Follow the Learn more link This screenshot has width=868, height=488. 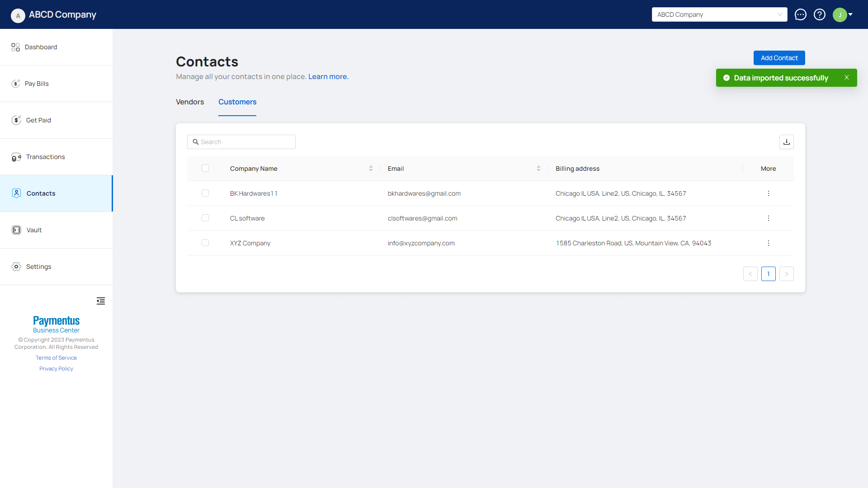coord(328,77)
